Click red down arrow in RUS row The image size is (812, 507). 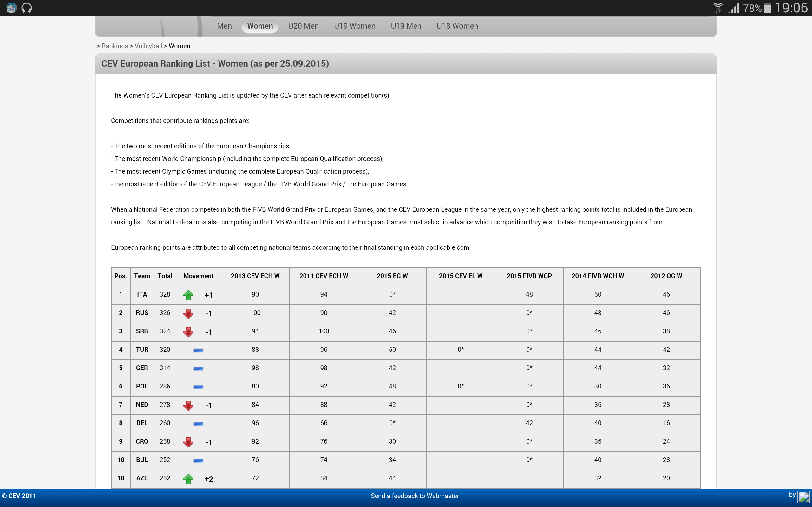(188, 313)
